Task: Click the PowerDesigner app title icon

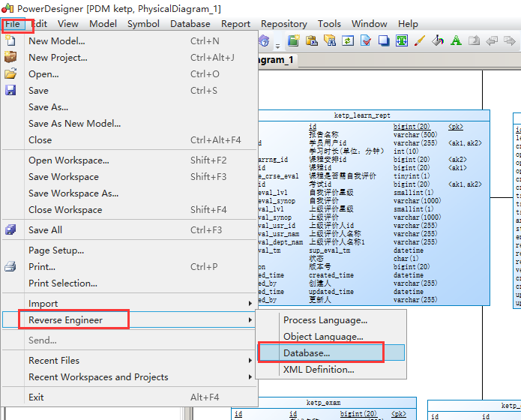Action: (x=7, y=8)
